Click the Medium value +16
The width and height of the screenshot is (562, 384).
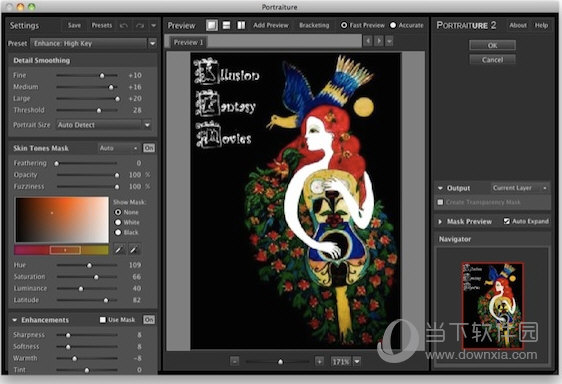click(135, 87)
